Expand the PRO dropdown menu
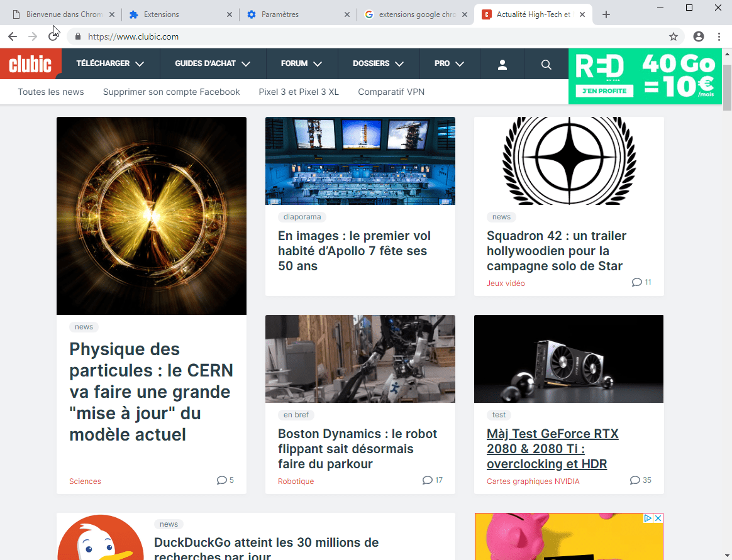This screenshot has height=560, width=732. (x=449, y=63)
